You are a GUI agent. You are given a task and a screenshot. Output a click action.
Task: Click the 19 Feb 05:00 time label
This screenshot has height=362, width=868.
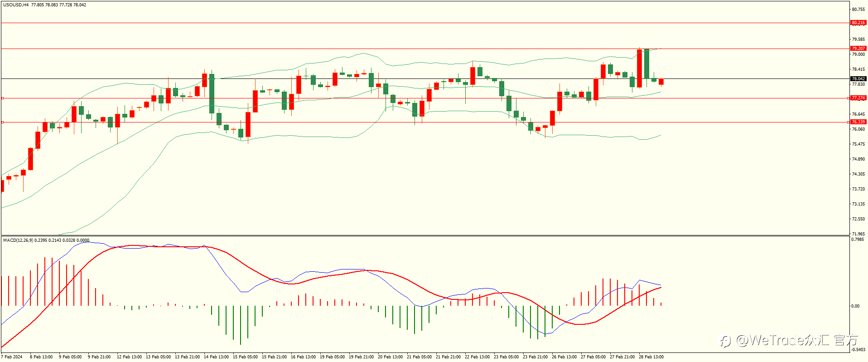(332, 357)
